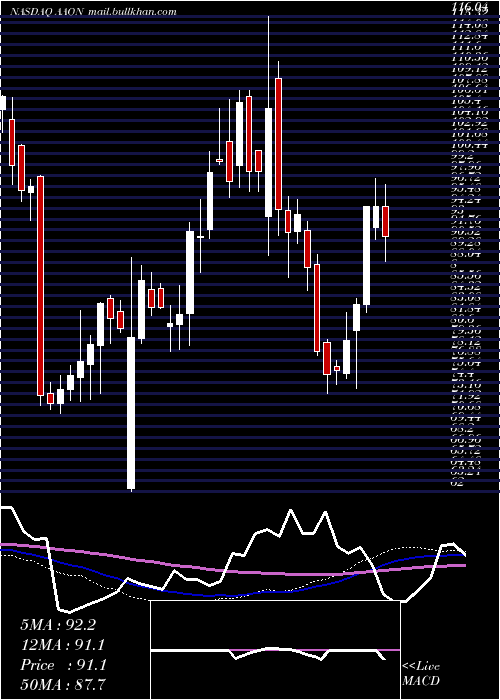Click the tallest white candle reaching down to 62
The image size is (500, 700).
click(x=131, y=413)
